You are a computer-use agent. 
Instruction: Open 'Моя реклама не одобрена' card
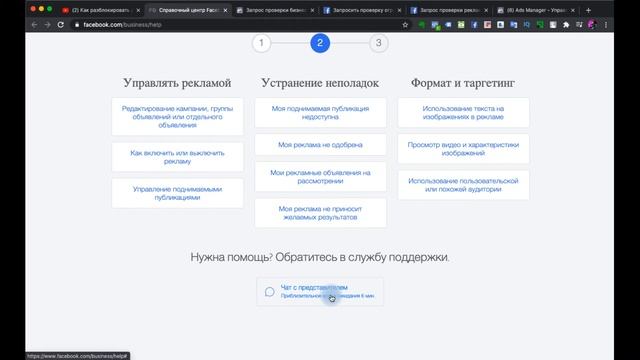[320, 144]
